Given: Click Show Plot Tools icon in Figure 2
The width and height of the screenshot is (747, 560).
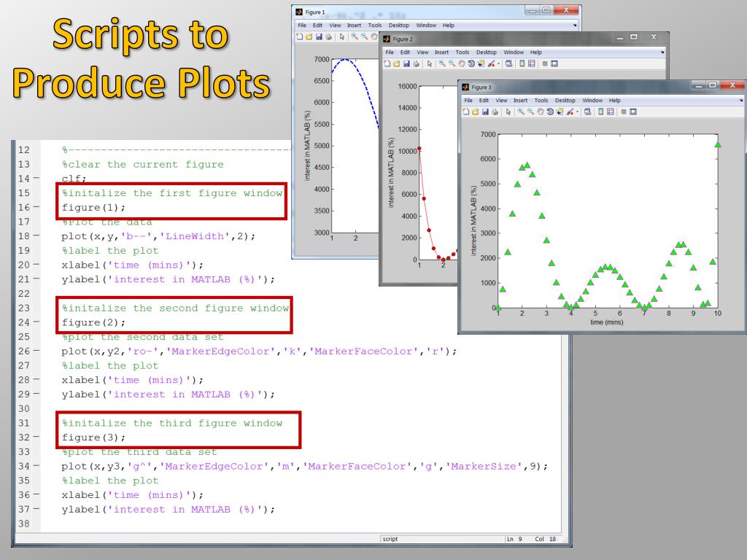Looking at the screenshot, I should pyautogui.click(x=554, y=63).
